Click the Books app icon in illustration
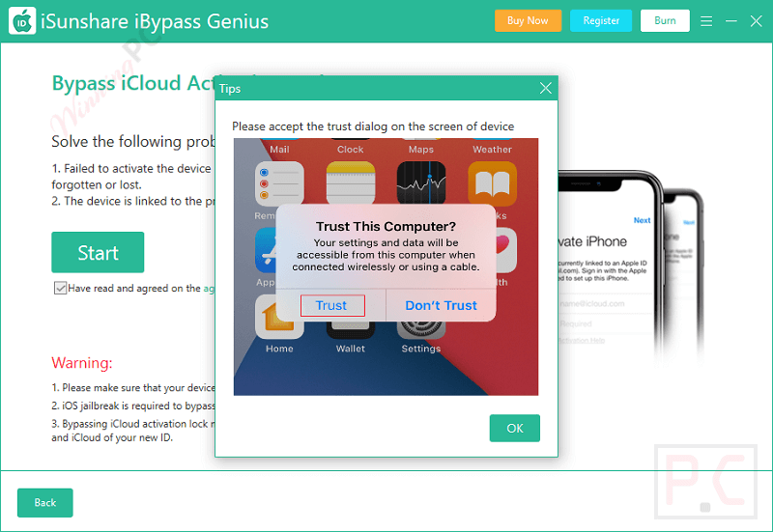773x532 pixels. pos(493,182)
